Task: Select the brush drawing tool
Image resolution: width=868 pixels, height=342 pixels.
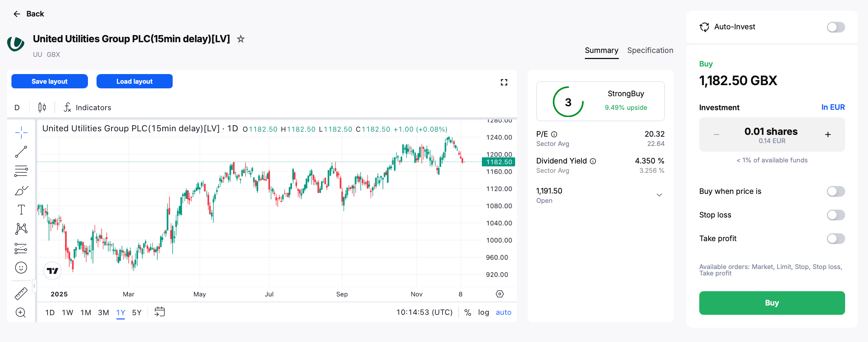Action: 21,190
